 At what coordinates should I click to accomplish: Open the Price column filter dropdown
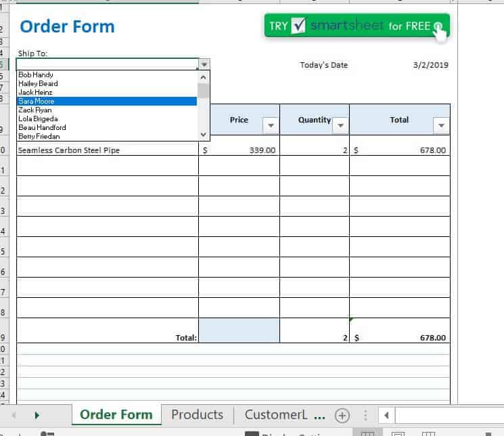click(271, 126)
